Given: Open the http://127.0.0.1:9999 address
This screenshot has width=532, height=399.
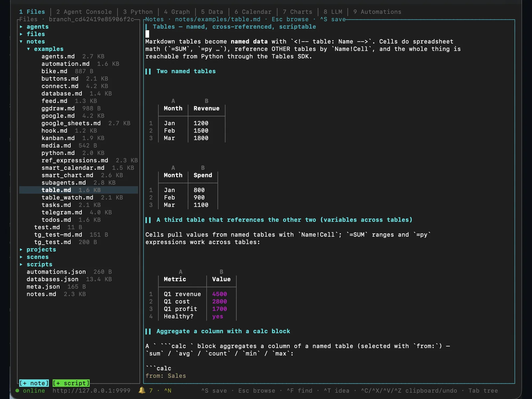Looking at the screenshot, I should pyautogui.click(x=91, y=391).
